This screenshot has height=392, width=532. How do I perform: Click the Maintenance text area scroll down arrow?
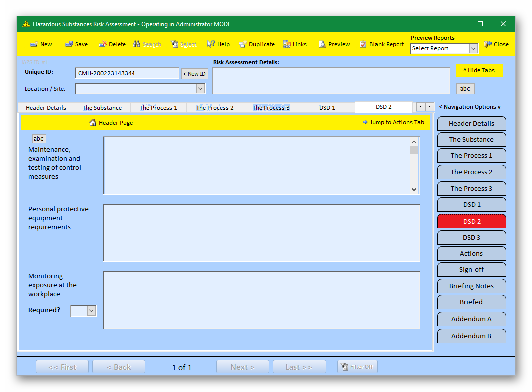tap(414, 190)
